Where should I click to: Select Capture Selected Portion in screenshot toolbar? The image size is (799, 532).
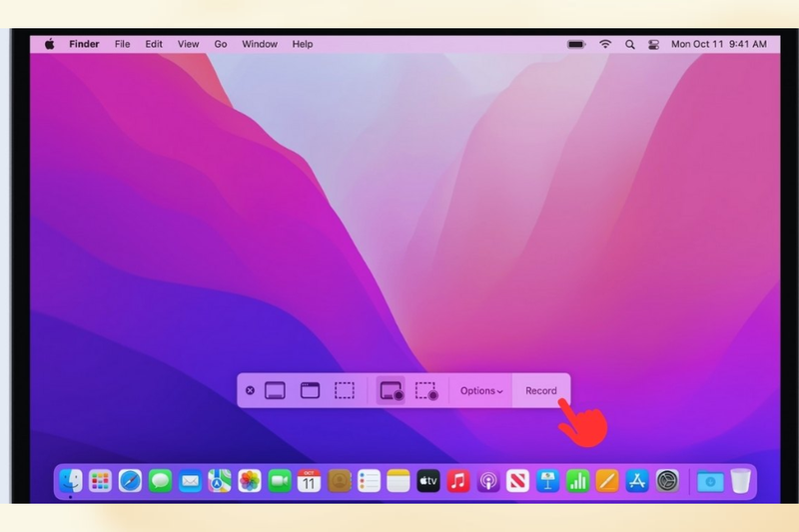pyautogui.click(x=345, y=390)
